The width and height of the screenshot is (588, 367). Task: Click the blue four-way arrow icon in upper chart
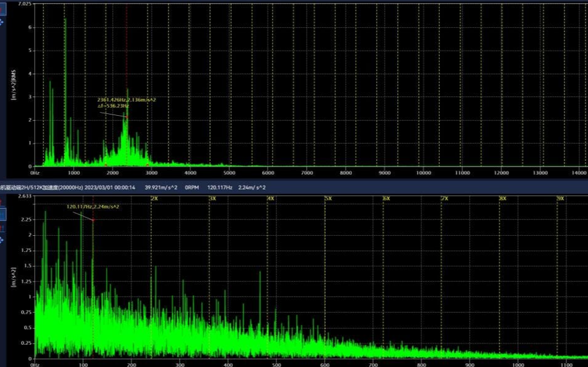(2, 22)
